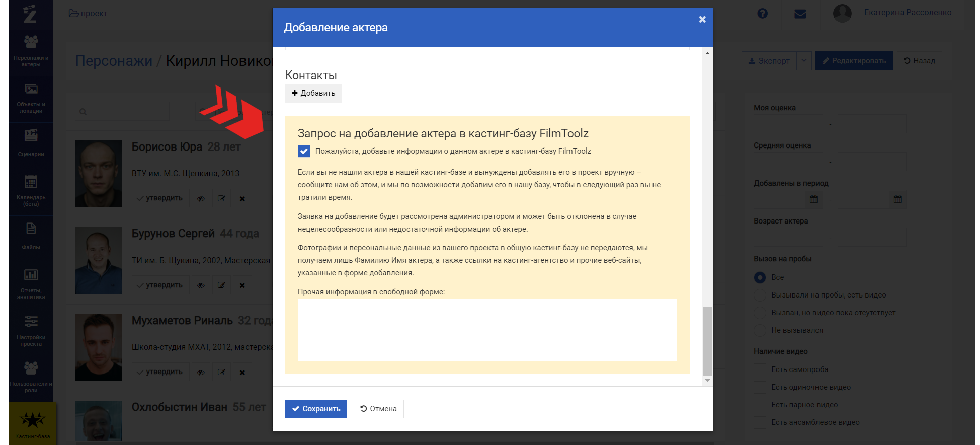This screenshot has height=445, width=980.
Task: Open Объекты и локации sidebar section
Action: pyautogui.click(x=31, y=99)
